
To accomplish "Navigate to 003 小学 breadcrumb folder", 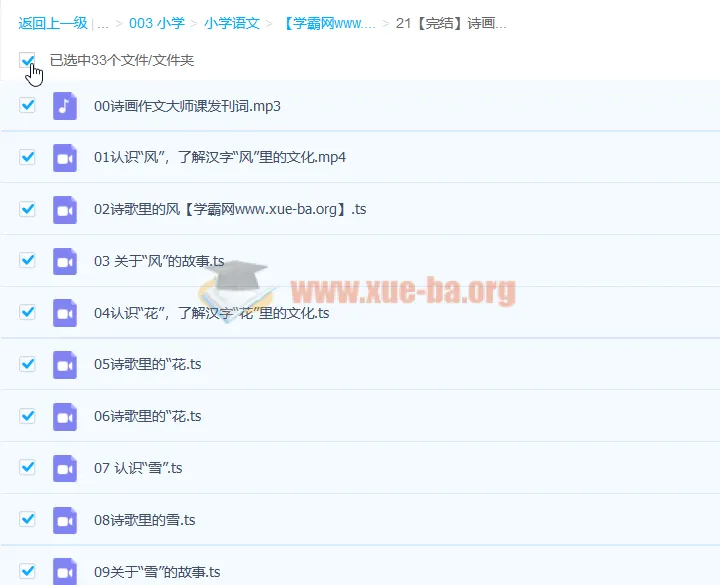I will pyautogui.click(x=157, y=23).
